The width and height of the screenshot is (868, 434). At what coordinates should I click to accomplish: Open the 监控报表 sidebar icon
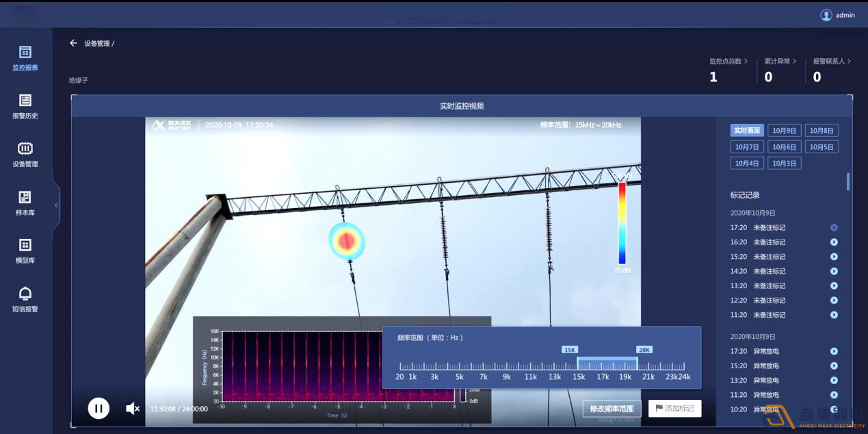click(25, 53)
